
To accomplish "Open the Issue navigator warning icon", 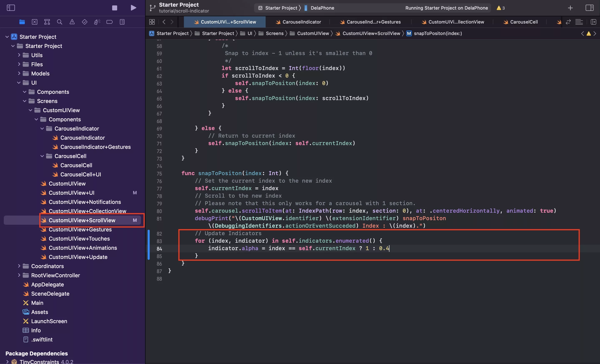I will 72,22.
